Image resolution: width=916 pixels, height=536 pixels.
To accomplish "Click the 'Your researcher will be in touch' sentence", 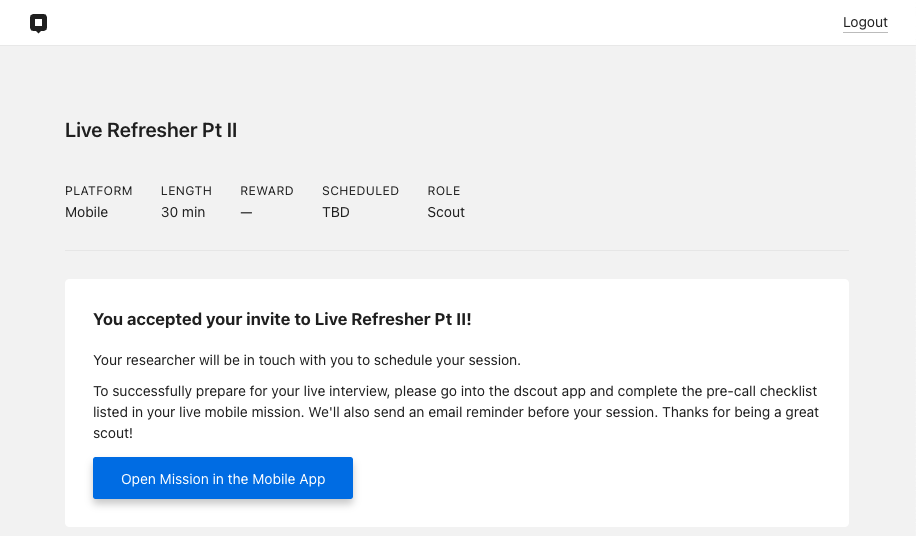I will 307,360.
